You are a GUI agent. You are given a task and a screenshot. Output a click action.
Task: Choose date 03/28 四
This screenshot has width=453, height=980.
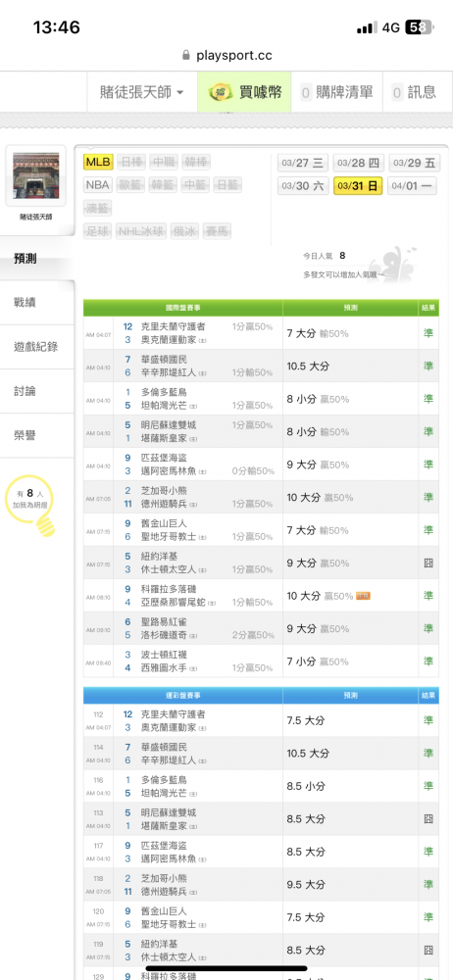[358, 163]
